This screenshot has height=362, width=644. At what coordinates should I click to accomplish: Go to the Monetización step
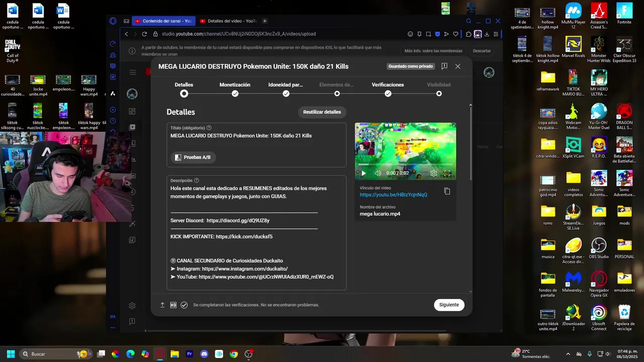point(235,89)
